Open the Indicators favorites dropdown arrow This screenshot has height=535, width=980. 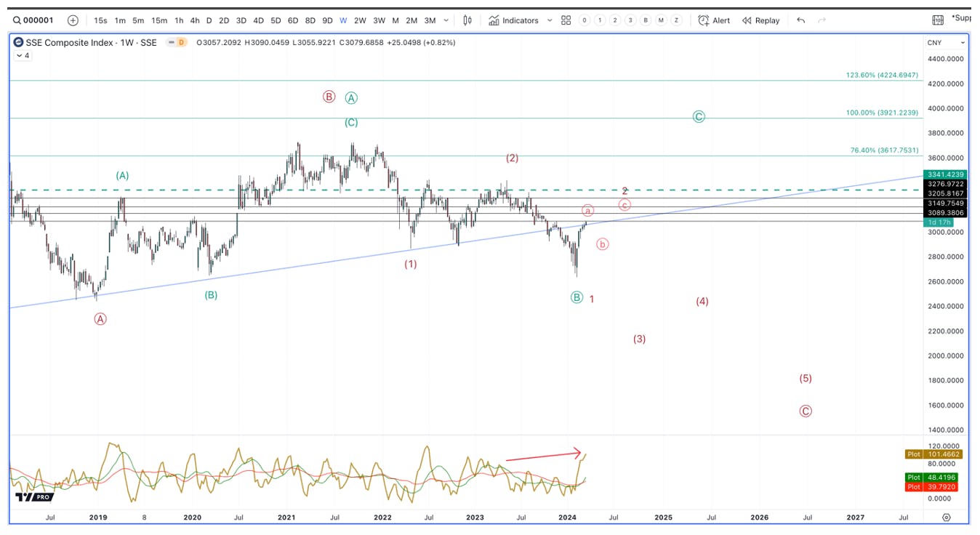(x=549, y=20)
